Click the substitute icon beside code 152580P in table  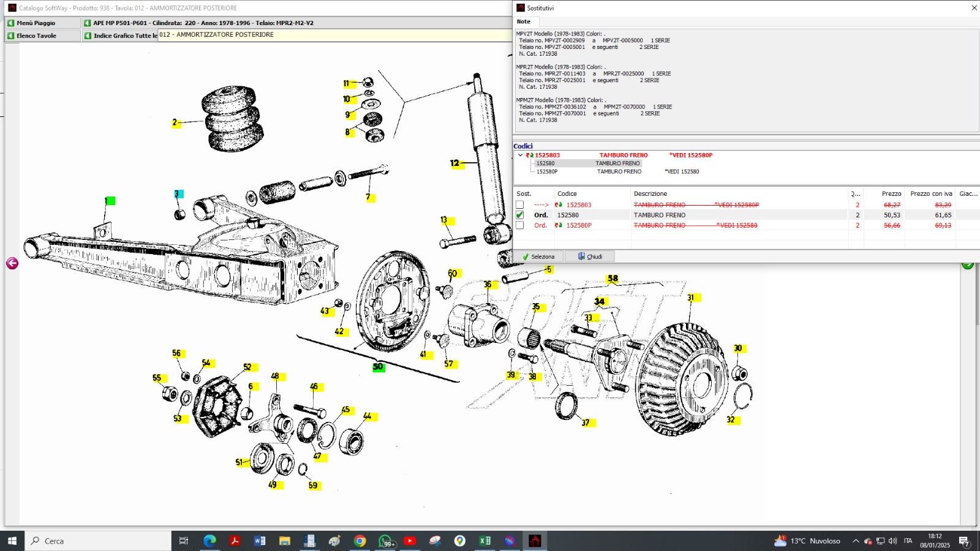558,225
